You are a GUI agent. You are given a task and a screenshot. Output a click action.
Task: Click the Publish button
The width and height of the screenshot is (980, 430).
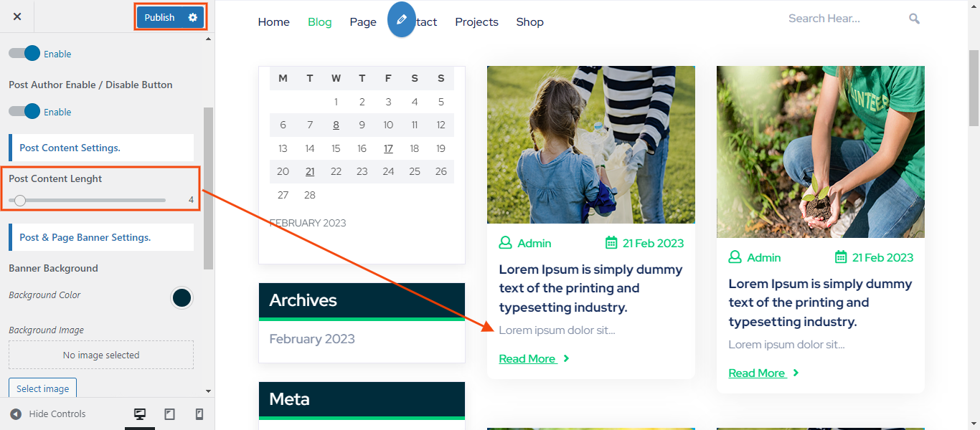[x=159, y=17]
